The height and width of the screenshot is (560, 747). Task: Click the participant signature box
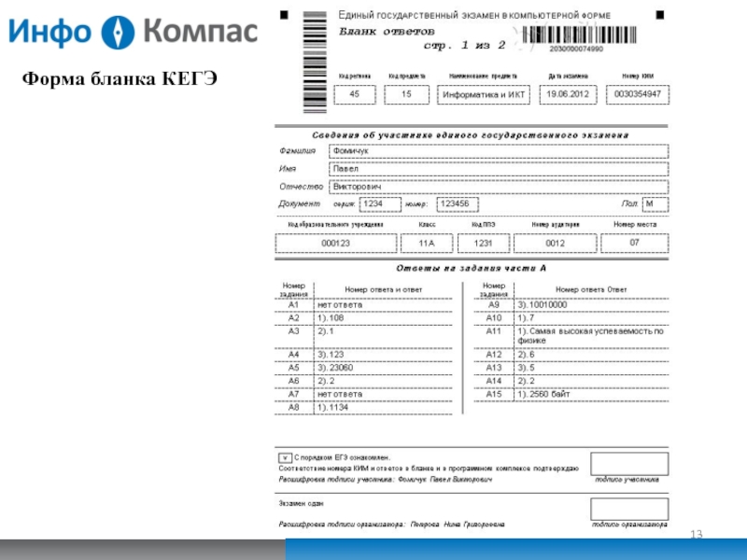pyautogui.click(x=629, y=464)
